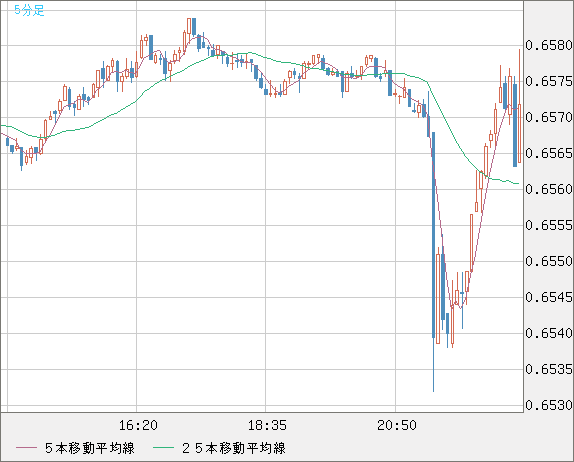The width and height of the screenshot is (574, 462).
Task: Click the 0.6550 price axis label
Action: click(549, 261)
